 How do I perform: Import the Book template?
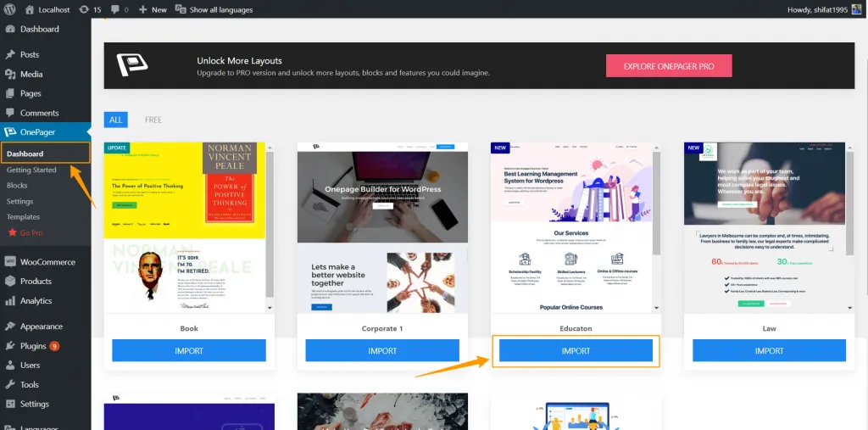tap(189, 351)
